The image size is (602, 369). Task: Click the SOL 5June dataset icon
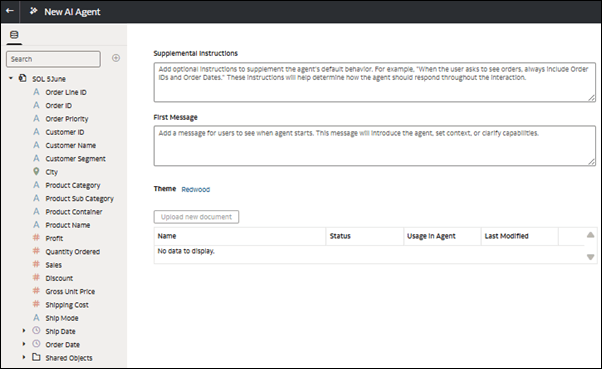pyautogui.click(x=23, y=78)
